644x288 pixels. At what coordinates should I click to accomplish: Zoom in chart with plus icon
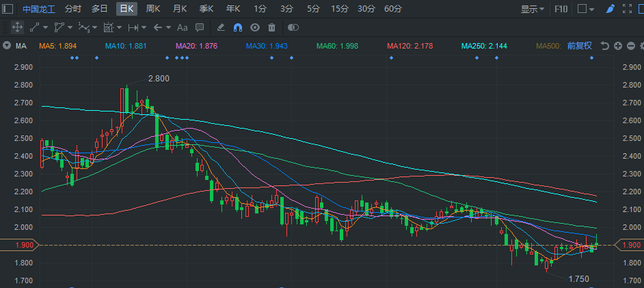[x=618, y=46]
